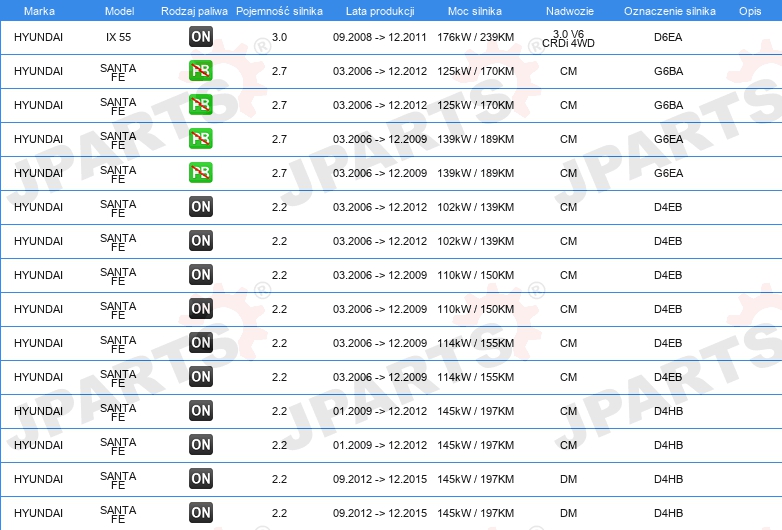Click the ON diesel icon in the IX 55 row
Viewport: 782px width, 530px height.
(201, 37)
